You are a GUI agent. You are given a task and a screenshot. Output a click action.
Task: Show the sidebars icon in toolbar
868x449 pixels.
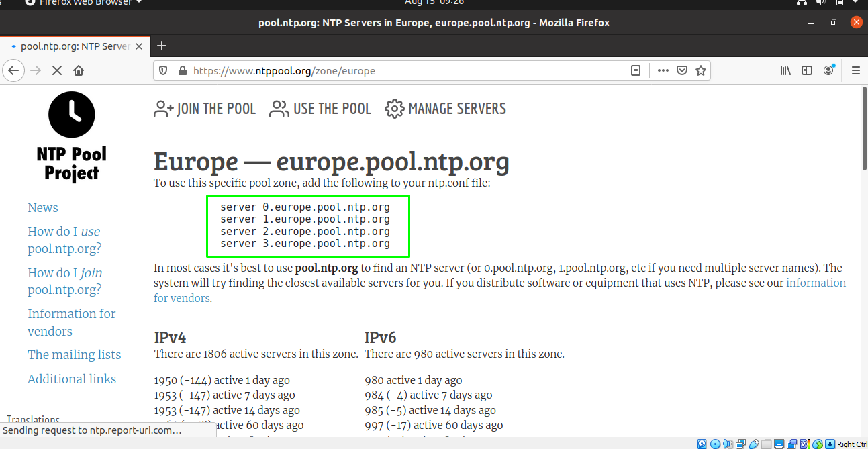coord(807,70)
